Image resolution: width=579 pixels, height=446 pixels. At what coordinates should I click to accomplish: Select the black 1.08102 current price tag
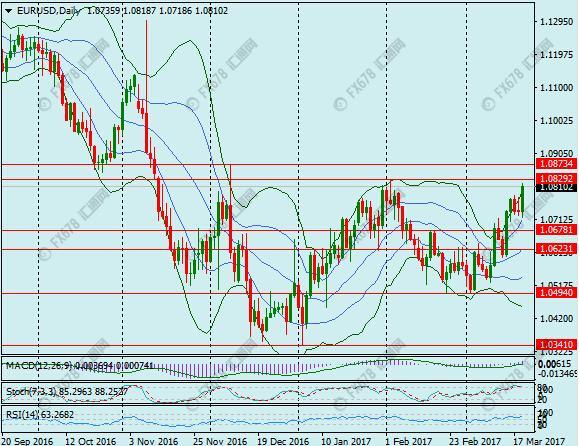[556, 187]
